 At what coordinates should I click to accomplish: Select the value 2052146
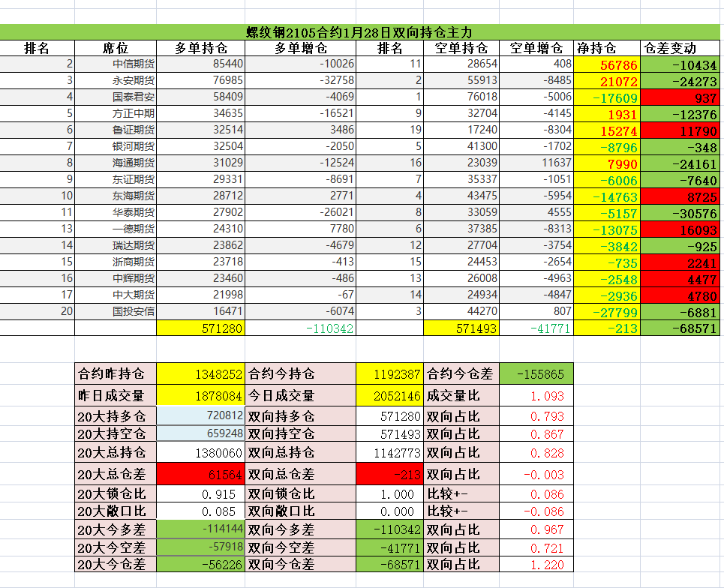coord(389,395)
